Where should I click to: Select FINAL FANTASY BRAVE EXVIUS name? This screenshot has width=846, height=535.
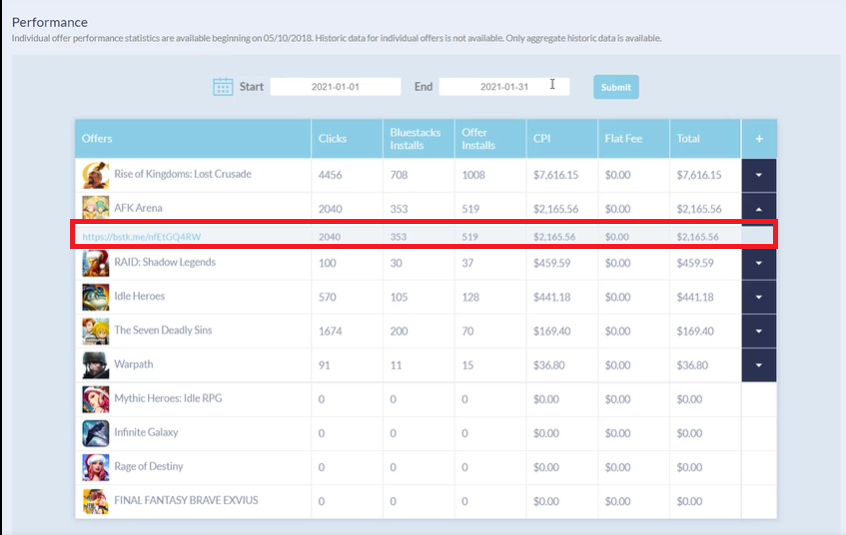click(186, 500)
